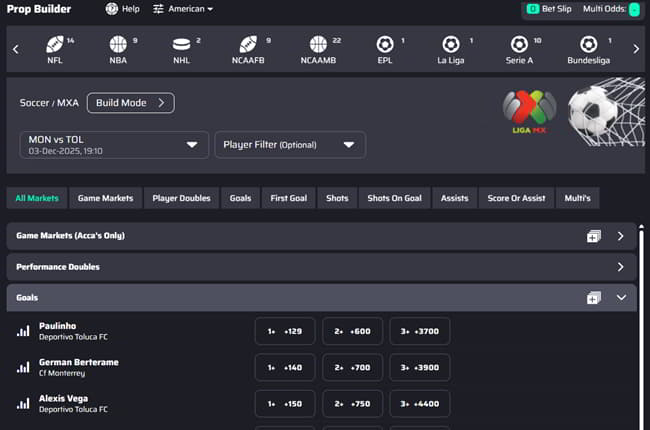The image size is (650, 430).
Task: Click the Alexis Vega player name
Action: tap(63, 398)
